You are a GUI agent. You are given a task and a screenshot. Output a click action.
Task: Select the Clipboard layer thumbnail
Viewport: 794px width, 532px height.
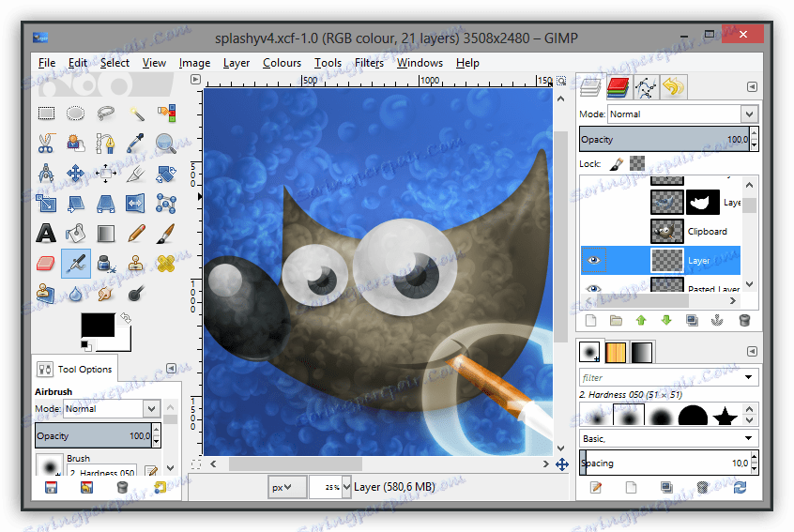click(x=667, y=232)
